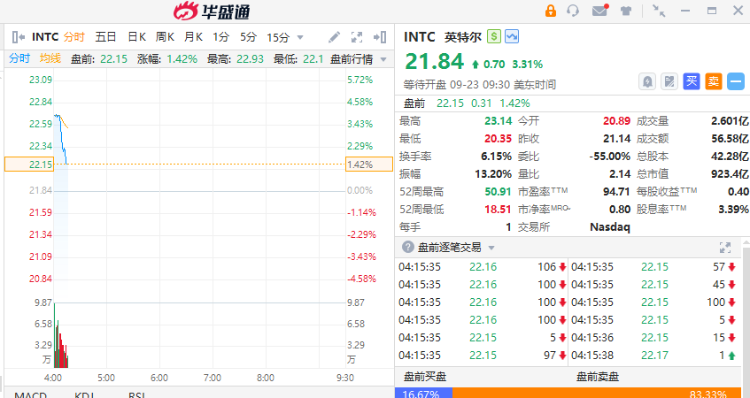The image size is (750, 398).
Task: Click the 16.67% blue buy ratio bar
Action: [423, 393]
